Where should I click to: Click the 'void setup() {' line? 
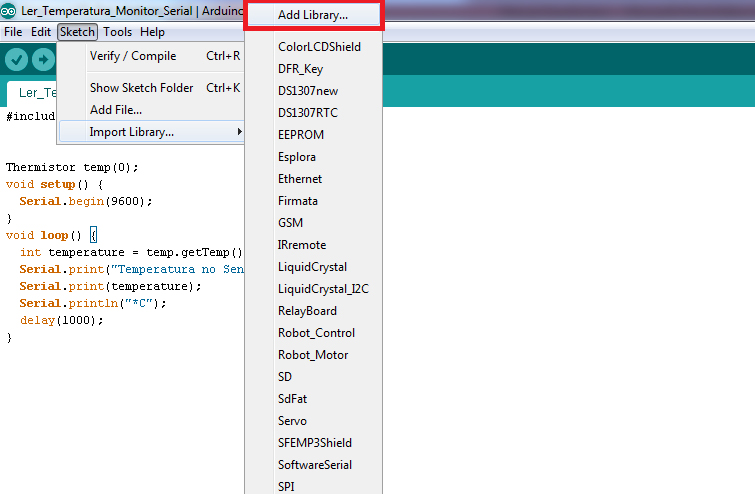coord(54,184)
